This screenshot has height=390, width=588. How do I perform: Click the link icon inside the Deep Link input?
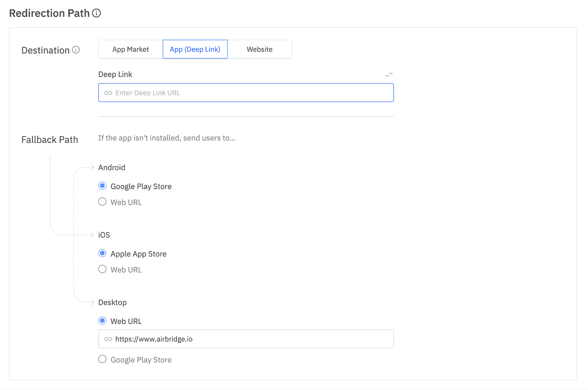pos(108,93)
